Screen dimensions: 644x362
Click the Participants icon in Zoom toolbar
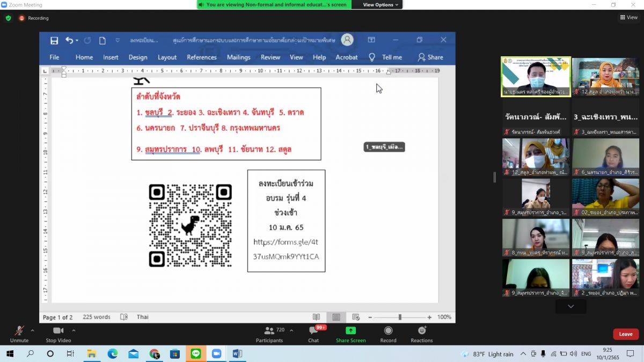tap(269, 331)
